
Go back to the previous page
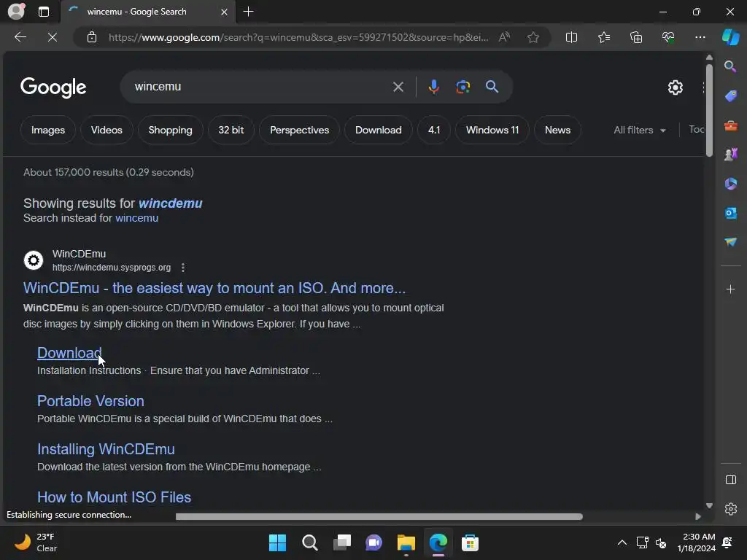(x=20, y=37)
